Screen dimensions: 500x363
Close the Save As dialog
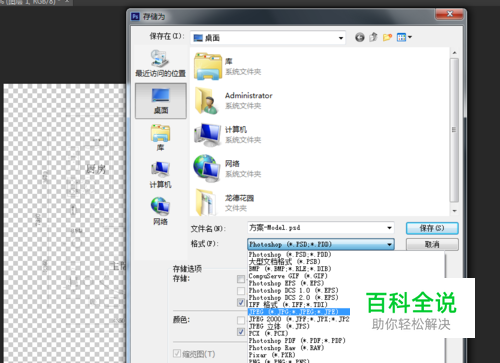(x=449, y=14)
